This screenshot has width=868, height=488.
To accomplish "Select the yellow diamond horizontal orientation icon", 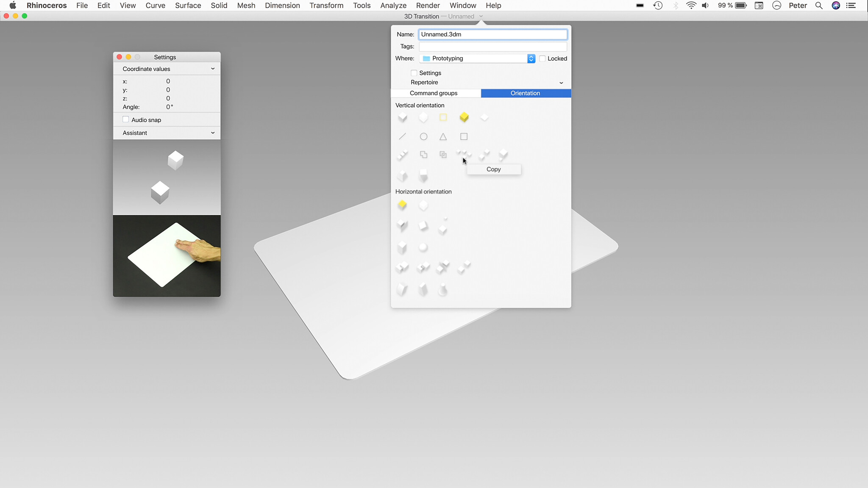I will click(402, 204).
